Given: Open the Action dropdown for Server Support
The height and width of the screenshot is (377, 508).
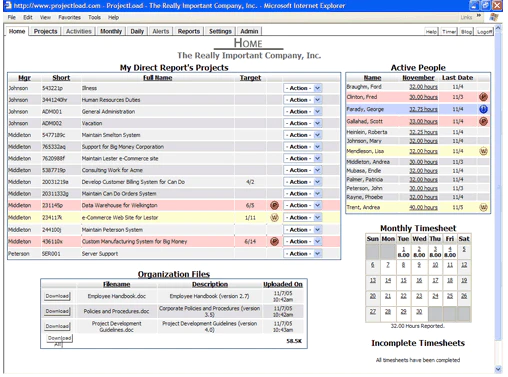Looking at the screenshot, I should pyautogui.click(x=303, y=254).
